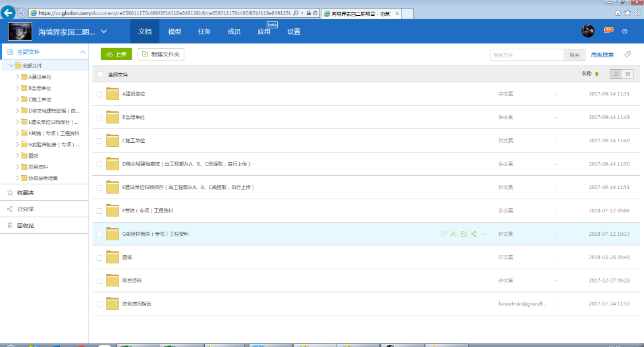Select the checkbox beside 图纸 folder
The width and height of the screenshot is (644, 347).
pyautogui.click(x=99, y=257)
